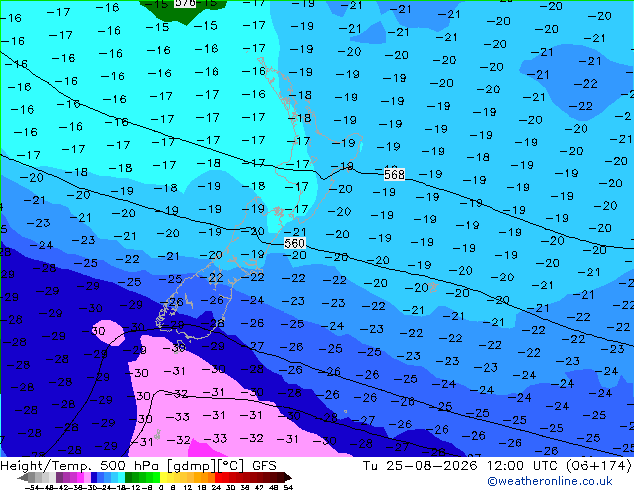The image size is (634, 490).
Task: Click the left grey arrow end of the legend
Action: pyautogui.click(x=23, y=477)
